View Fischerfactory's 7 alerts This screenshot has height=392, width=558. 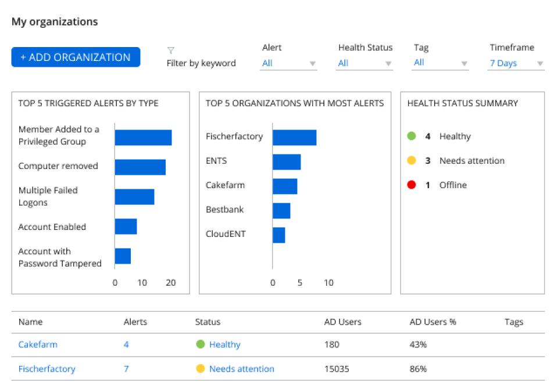[126, 369]
